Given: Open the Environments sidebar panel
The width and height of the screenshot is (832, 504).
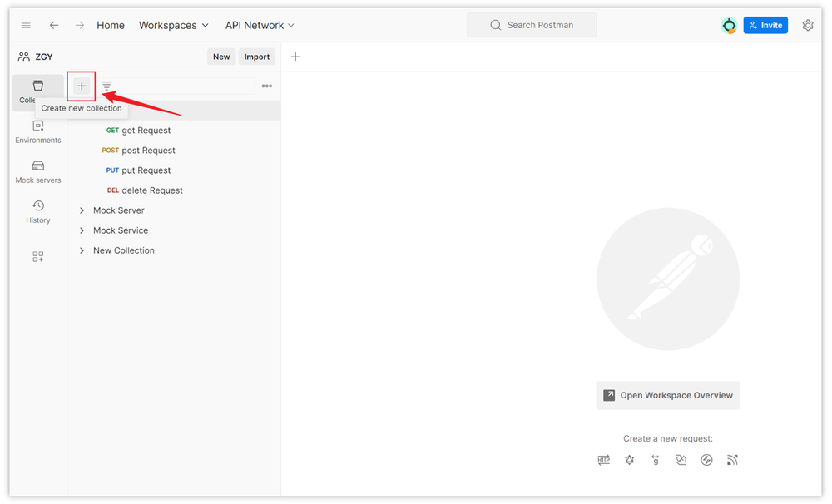Looking at the screenshot, I should click(38, 131).
